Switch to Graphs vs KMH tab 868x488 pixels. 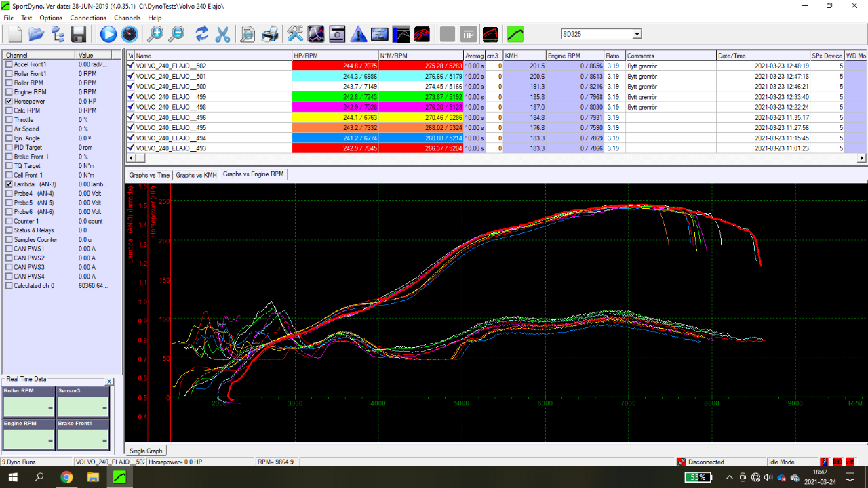click(x=196, y=175)
